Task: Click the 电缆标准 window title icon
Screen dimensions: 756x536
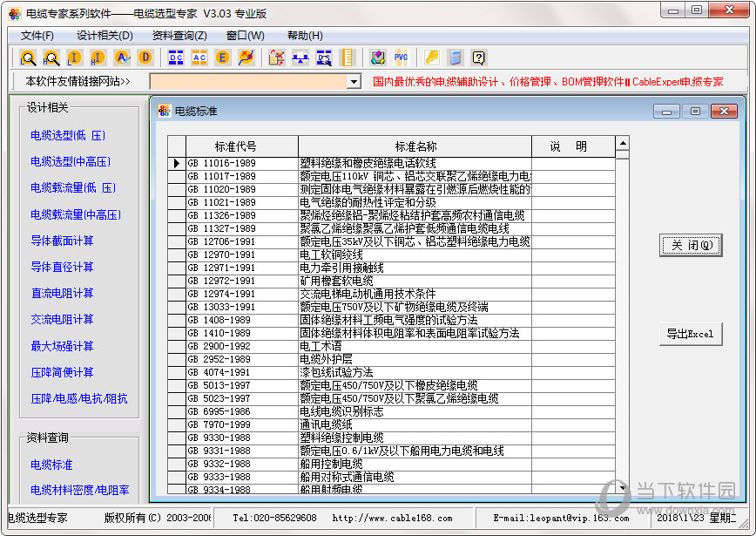Action: (x=164, y=111)
